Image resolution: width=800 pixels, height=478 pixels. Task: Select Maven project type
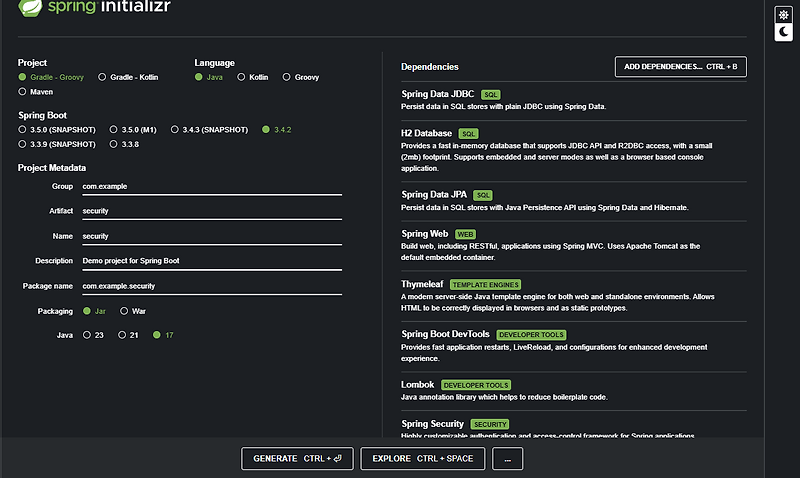point(36,92)
